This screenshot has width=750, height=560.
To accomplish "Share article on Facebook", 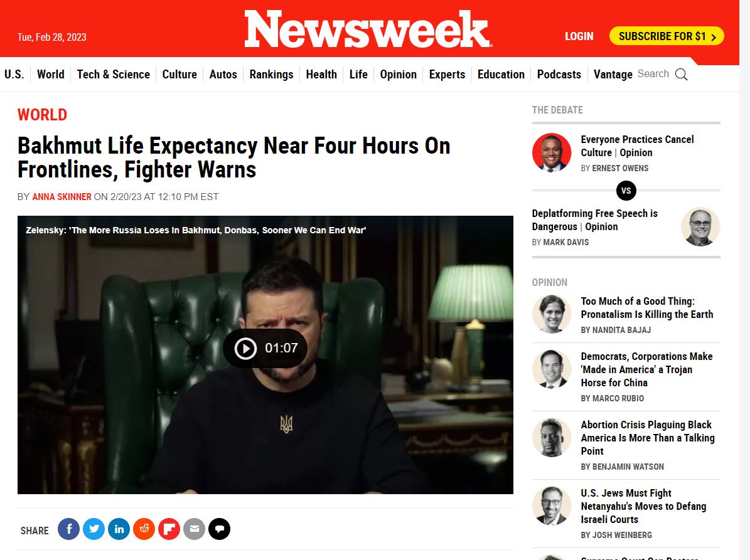I will (x=69, y=529).
